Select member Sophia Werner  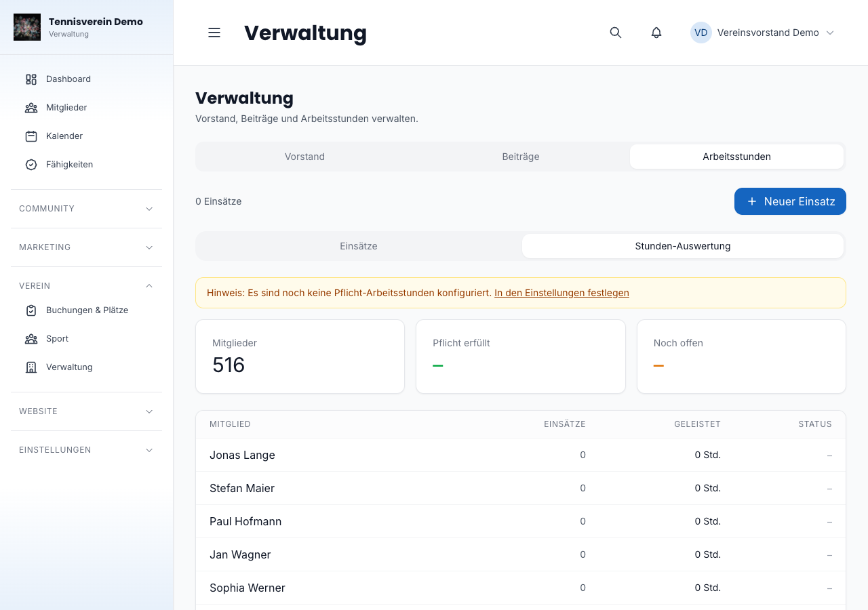248,588
